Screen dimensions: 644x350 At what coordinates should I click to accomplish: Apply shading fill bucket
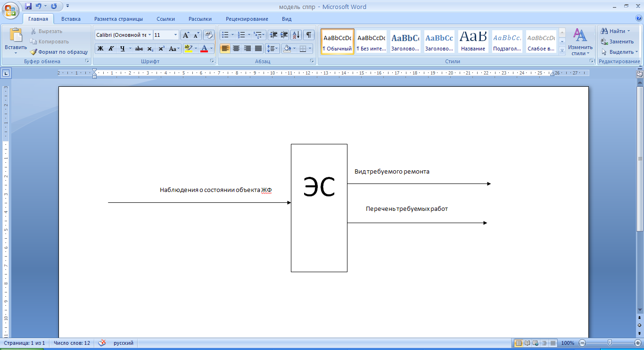287,49
